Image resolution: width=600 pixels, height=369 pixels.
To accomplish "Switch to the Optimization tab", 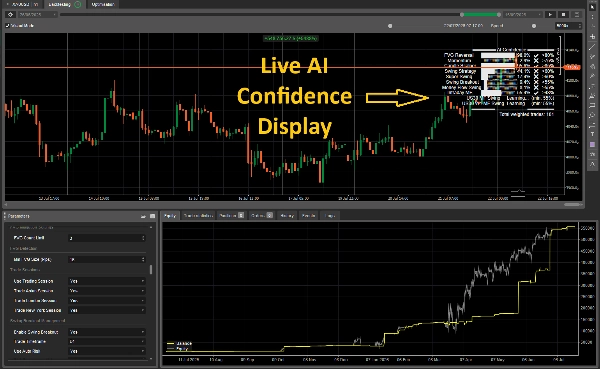I will click(103, 4).
